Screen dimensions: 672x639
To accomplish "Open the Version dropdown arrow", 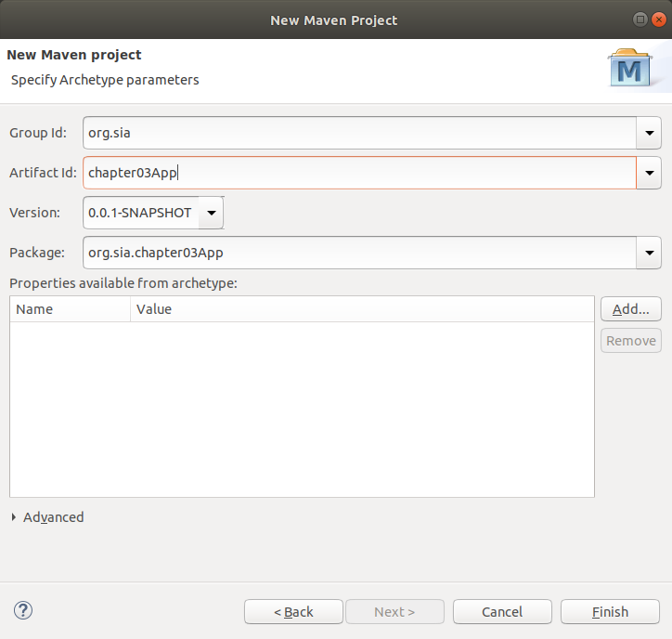I will (212, 213).
